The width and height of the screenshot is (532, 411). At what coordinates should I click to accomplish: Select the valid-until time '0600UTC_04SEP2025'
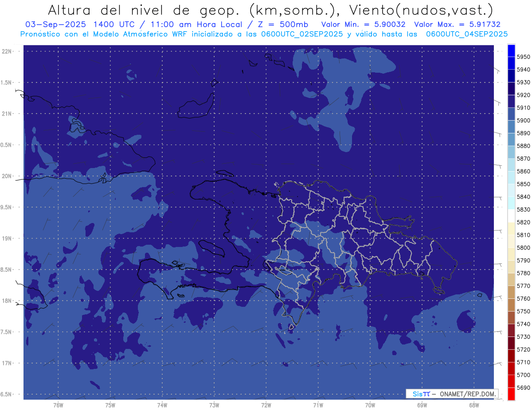click(x=467, y=34)
